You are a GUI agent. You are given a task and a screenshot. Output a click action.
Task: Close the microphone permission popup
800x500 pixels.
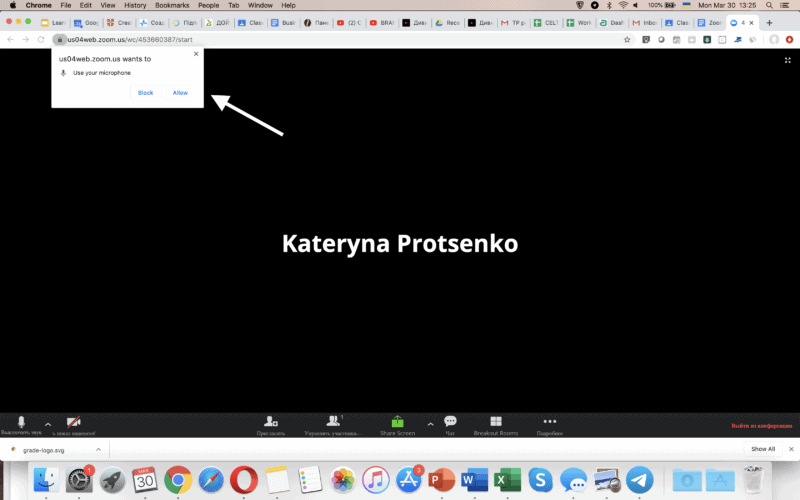196,54
